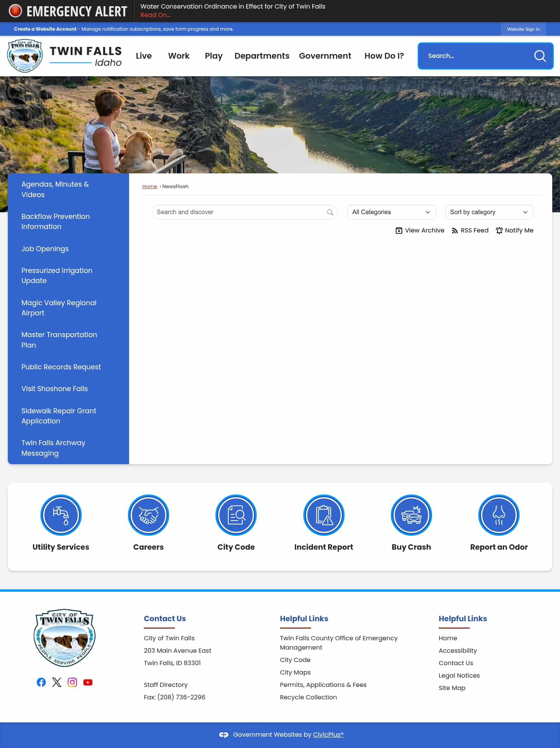
Task: Click the news search magnifier icon
Action: [x=330, y=212]
